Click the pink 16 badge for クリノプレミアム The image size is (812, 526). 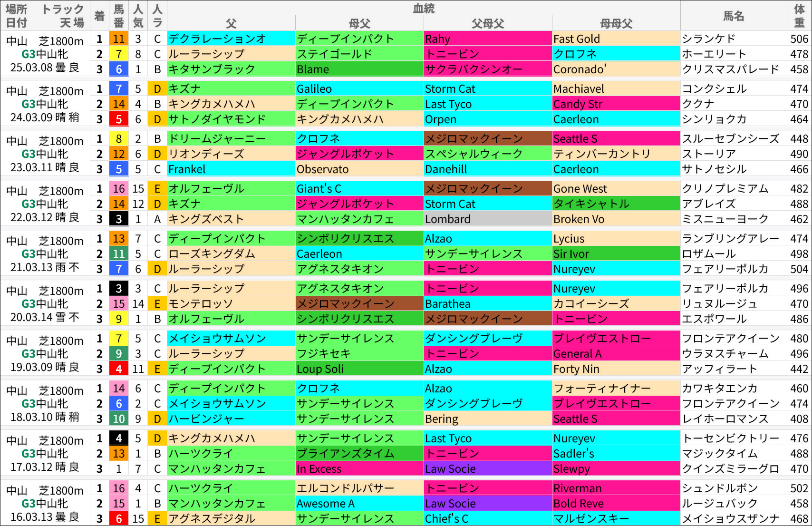tap(118, 188)
